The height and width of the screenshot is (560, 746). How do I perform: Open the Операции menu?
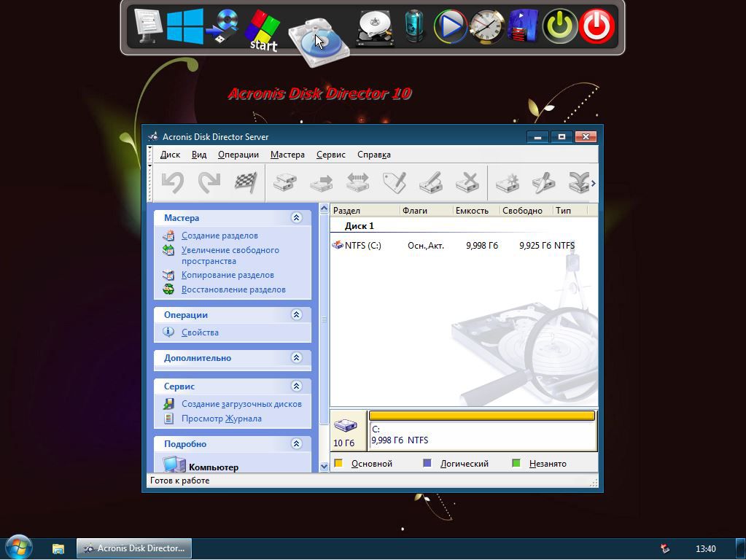pyautogui.click(x=238, y=155)
